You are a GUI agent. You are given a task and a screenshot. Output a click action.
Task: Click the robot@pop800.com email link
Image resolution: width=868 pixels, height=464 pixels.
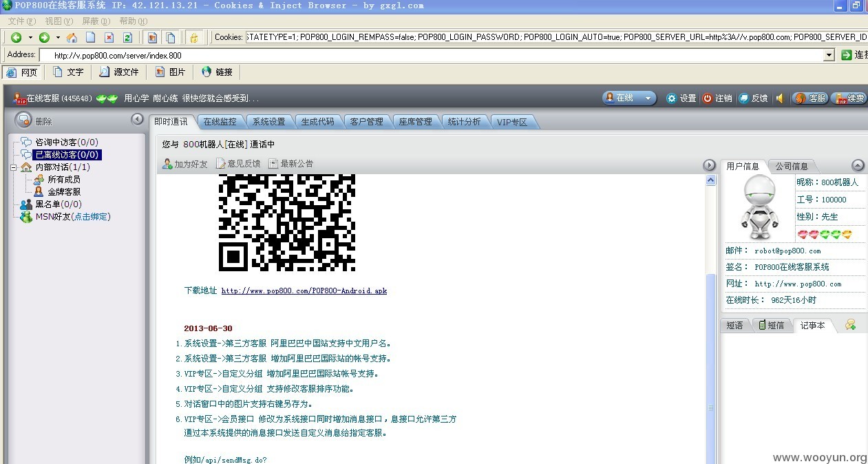coord(787,251)
